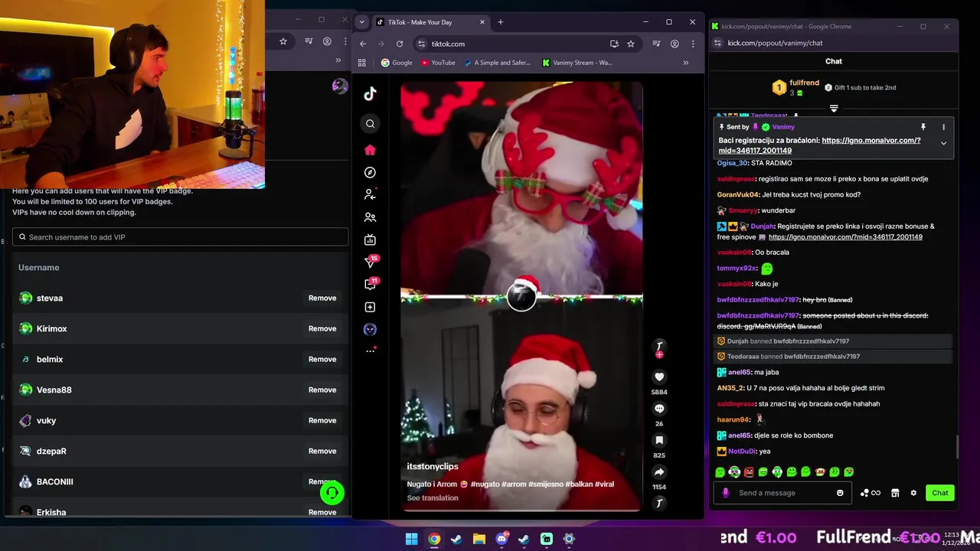
Task: Click the green Chat send button
Action: click(x=939, y=493)
